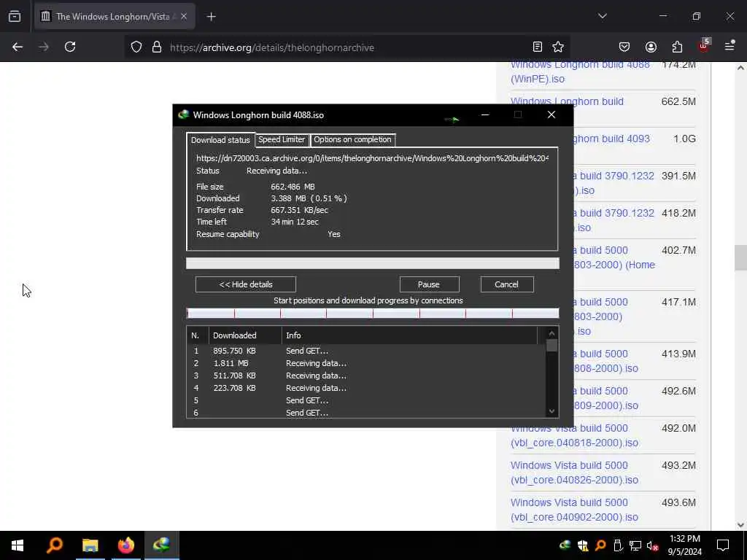Open the network tray icon
The width and height of the screenshot is (747, 560).
pos(635,545)
